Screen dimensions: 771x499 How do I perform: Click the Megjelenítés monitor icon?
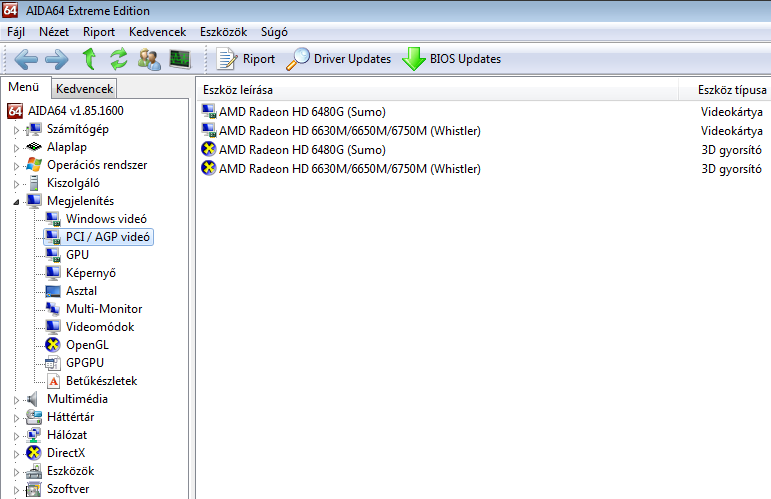click(x=34, y=201)
